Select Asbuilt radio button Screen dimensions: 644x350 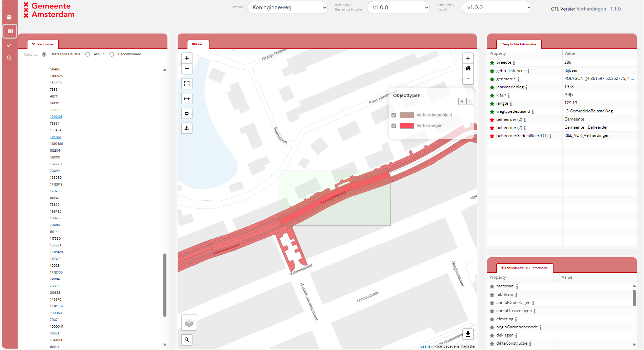coord(87,54)
